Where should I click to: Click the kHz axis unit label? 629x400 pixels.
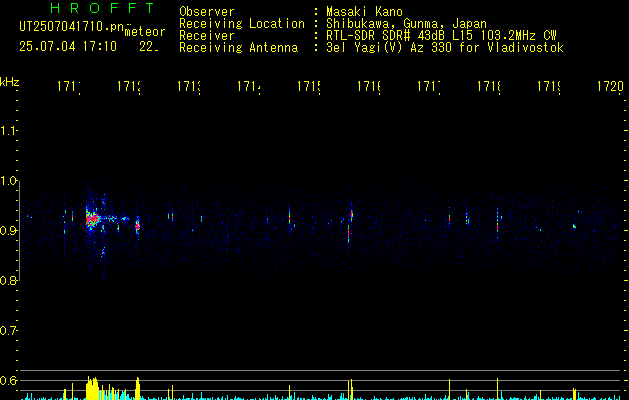[x=10, y=83]
